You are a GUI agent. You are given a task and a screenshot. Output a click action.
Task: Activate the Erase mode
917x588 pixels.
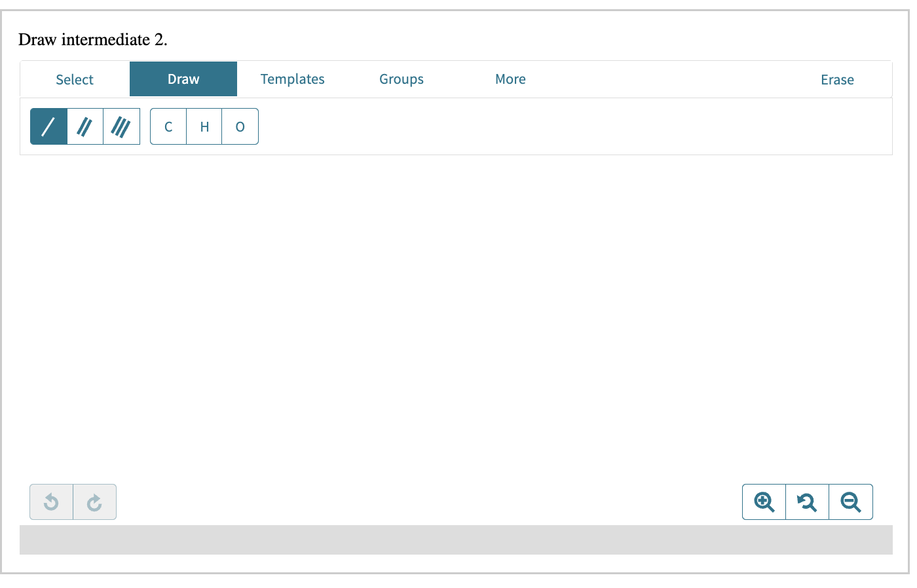[837, 79]
